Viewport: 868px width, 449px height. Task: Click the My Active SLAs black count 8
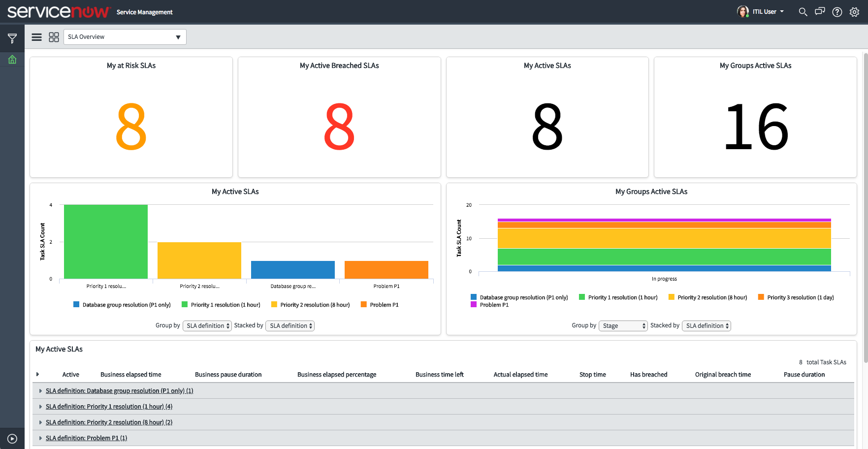(547, 126)
